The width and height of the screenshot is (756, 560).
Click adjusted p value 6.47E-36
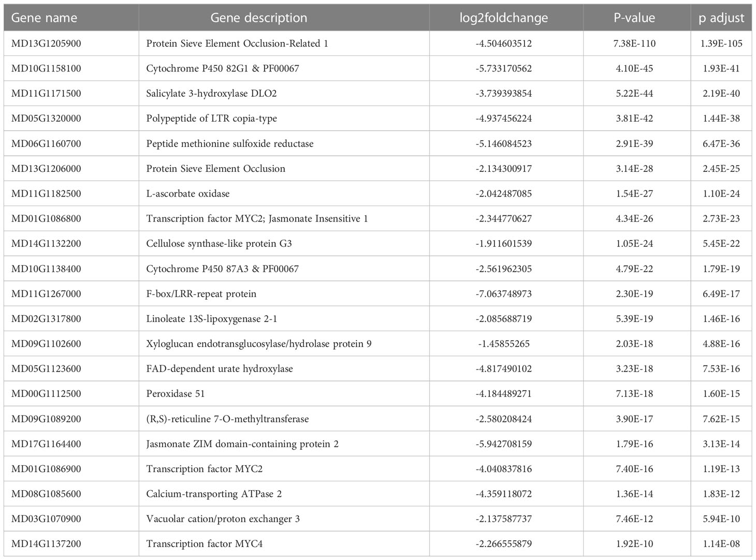click(x=721, y=143)
